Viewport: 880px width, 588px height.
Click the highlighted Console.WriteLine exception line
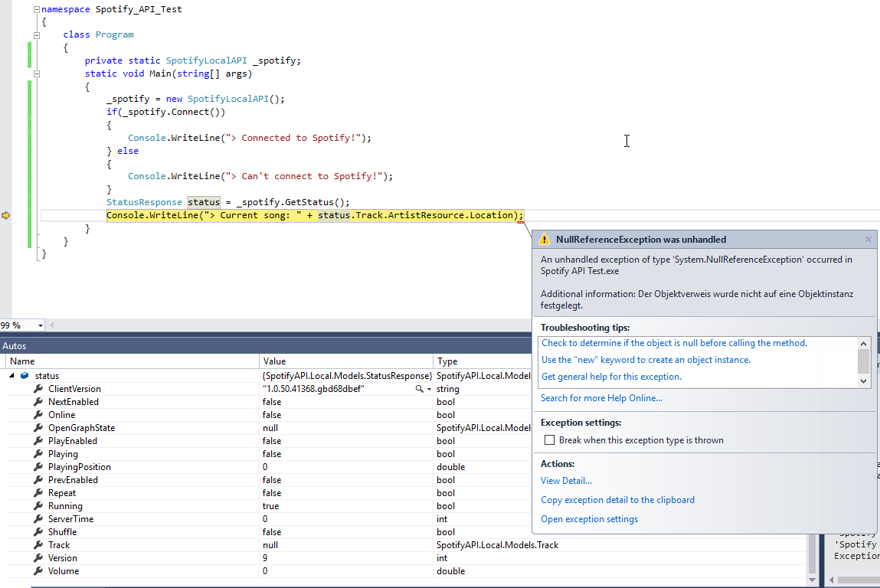pyautogui.click(x=315, y=215)
